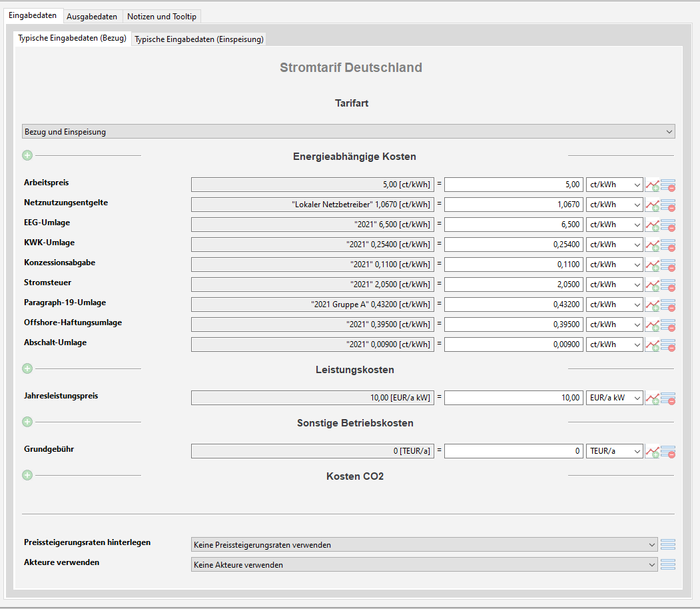Click the blue list-minus icon in the Arbeitspreis row
The image size is (700, 609).
tap(668, 185)
